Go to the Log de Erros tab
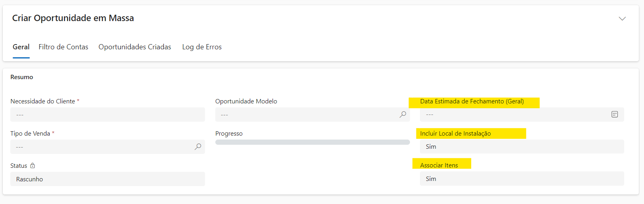 [x=202, y=47]
